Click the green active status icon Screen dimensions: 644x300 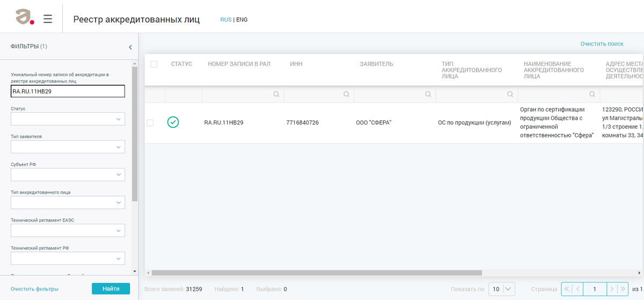(x=173, y=122)
